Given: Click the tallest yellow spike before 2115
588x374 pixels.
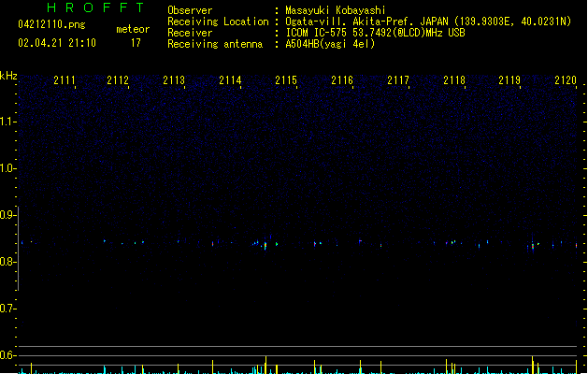Looking at the screenshot, I should pyautogui.click(x=265, y=365).
